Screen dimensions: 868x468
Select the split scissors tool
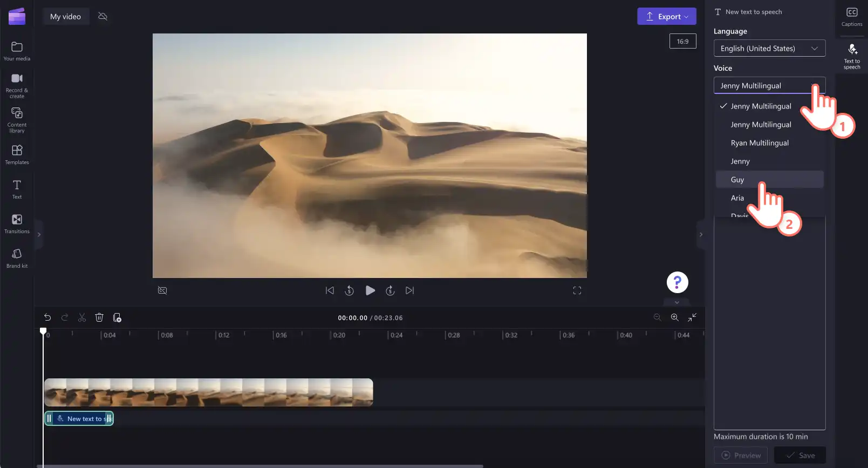pos(82,317)
